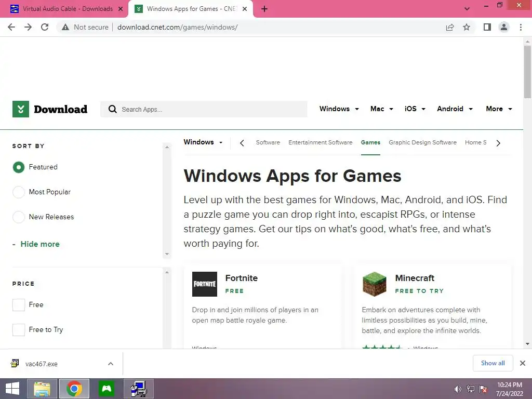Click the Not secure warning icon
The image size is (532, 399).
(65, 27)
